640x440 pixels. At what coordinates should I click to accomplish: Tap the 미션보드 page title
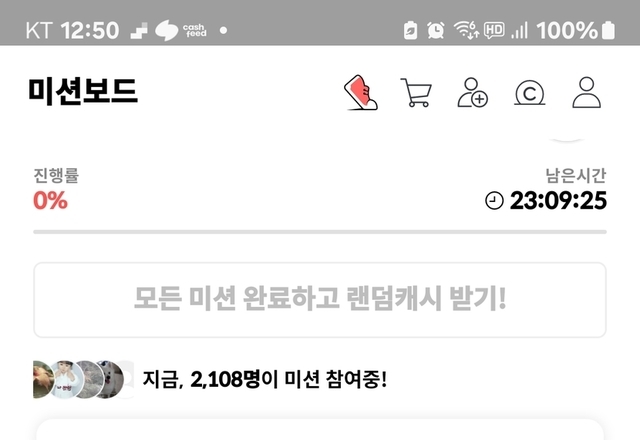coord(83,91)
